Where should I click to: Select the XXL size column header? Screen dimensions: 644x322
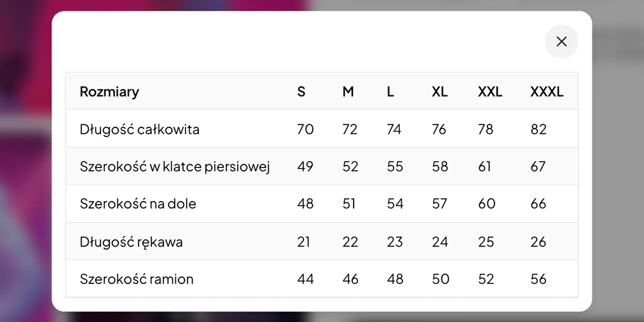490,91
